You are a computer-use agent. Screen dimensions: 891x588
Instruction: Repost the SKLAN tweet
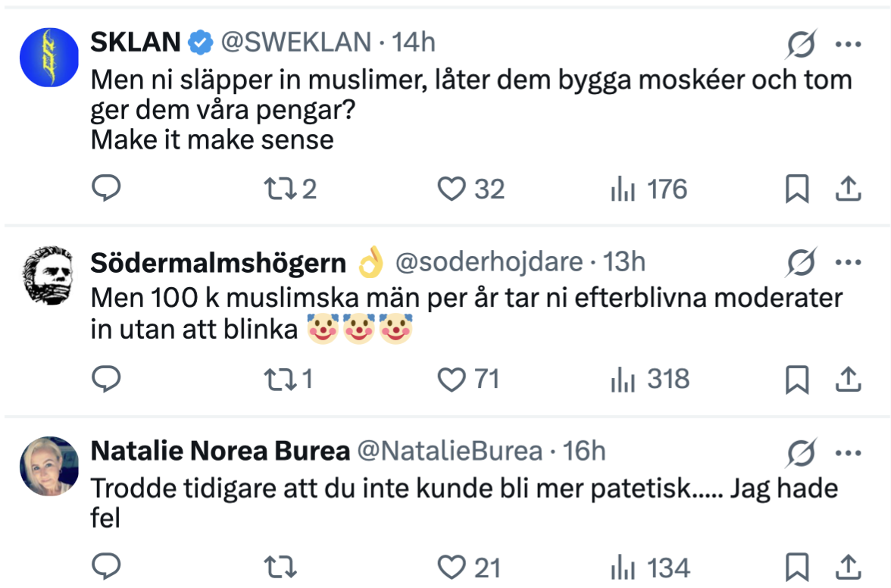[282, 189]
